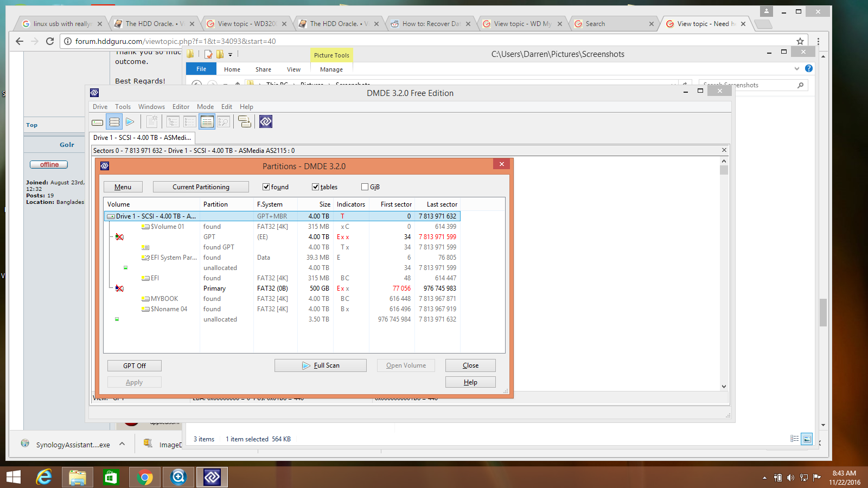
Task: Switch to the Drive 1 SCSI tab
Action: (x=142, y=138)
